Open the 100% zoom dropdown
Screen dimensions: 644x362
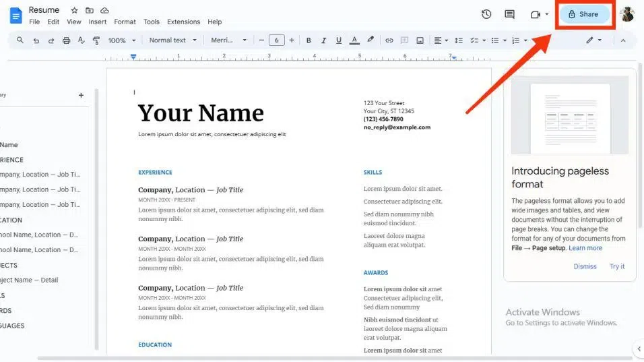[x=121, y=40]
